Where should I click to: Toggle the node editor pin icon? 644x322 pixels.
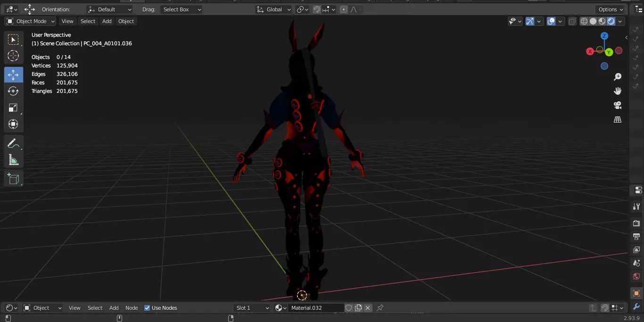pos(380,308)
